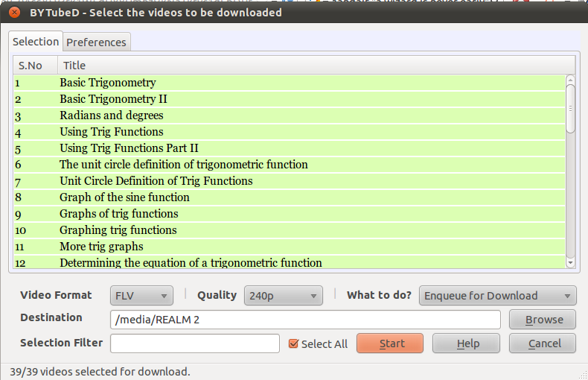
Task: Click the Start button
Action: [390, 343]
